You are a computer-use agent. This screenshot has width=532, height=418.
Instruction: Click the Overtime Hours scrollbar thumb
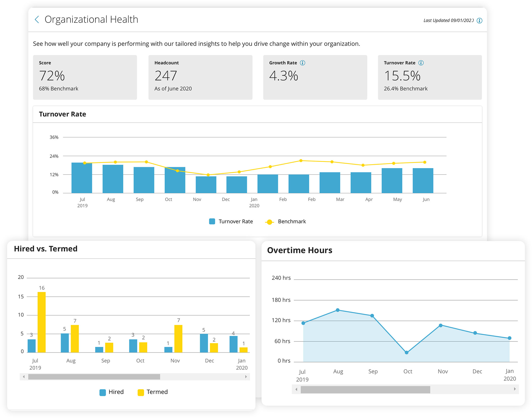(x=365, y=389)
